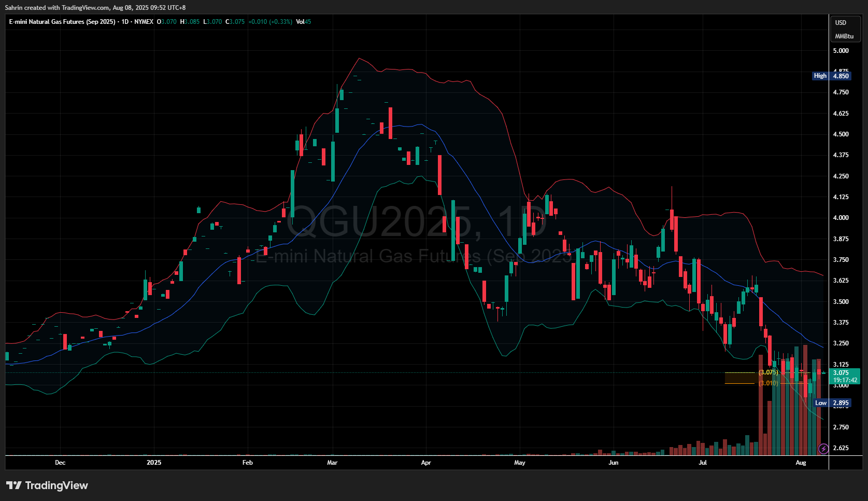This screenshot has width=868, height=501.
Task: Click the 3.500 price axis label
Action: [x=841, y=302]
